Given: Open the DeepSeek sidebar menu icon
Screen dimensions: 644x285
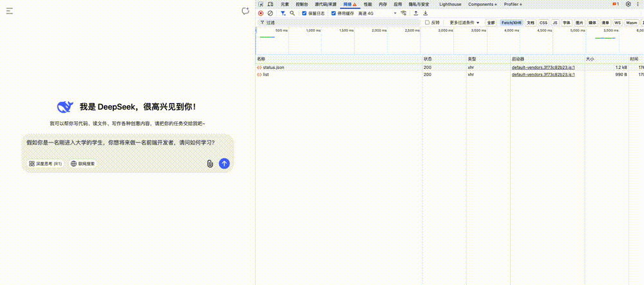Looking at the screenshot, I should click(10, 11).
